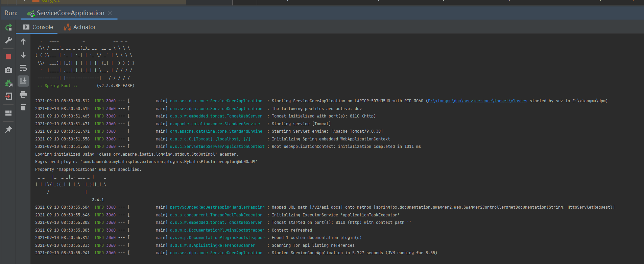
Task: Toggle scroll to end of console
Action: [23, 81]
